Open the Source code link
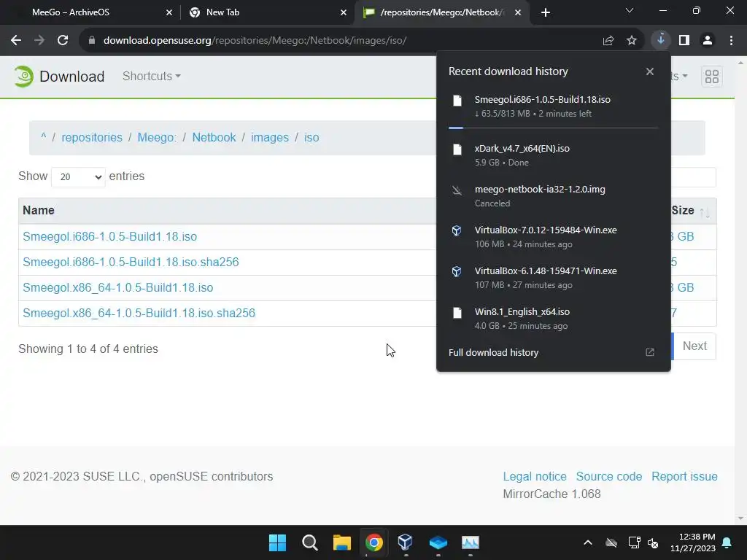Viewport: 747px width, 560px height. click(x=609, y=477)
